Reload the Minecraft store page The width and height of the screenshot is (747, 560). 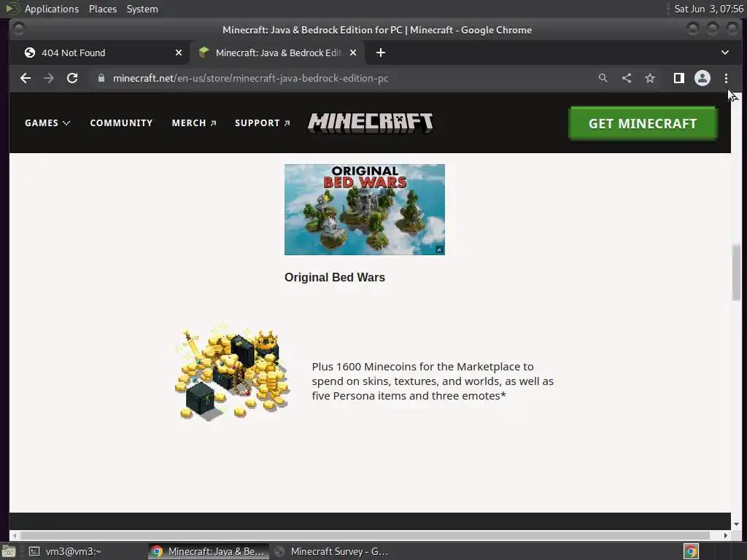click(x=72, y=78)
